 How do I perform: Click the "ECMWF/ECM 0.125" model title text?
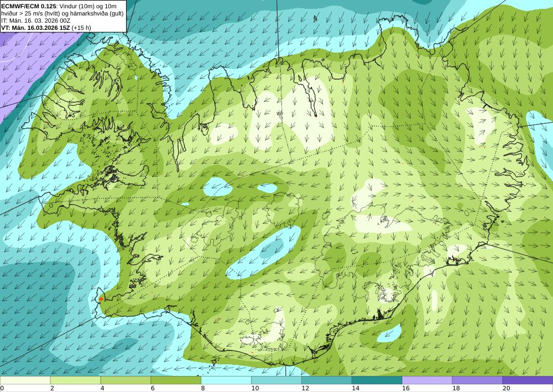coord(29,6)
